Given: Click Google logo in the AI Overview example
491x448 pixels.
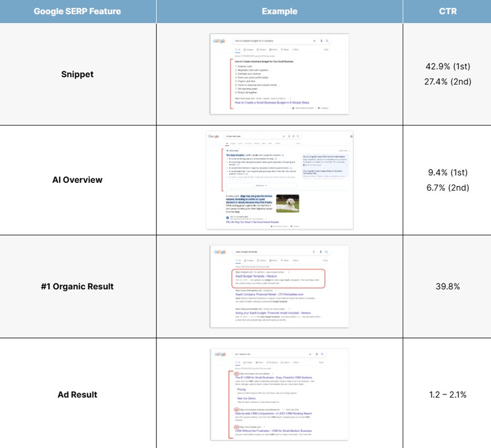Looking at the screenshot, I should [x=214, y=137].
